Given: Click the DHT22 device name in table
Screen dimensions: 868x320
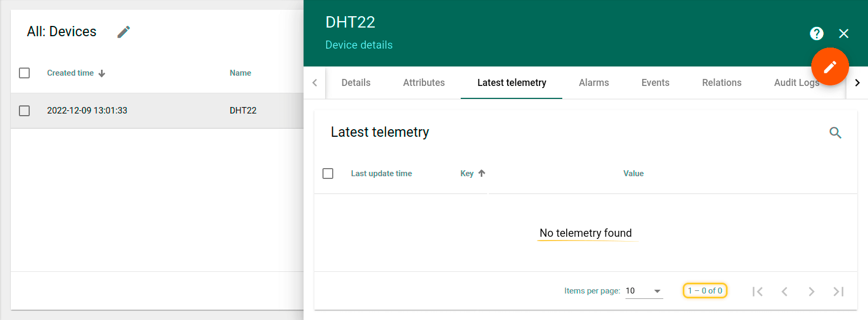Looking at the screenshot, I should click(243, 110).
